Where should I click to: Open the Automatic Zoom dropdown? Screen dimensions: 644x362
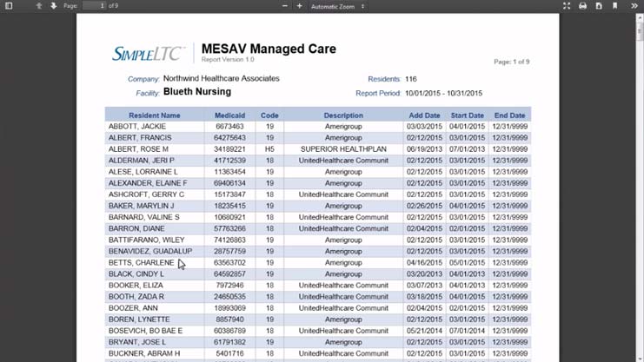(x=337, y=6)
